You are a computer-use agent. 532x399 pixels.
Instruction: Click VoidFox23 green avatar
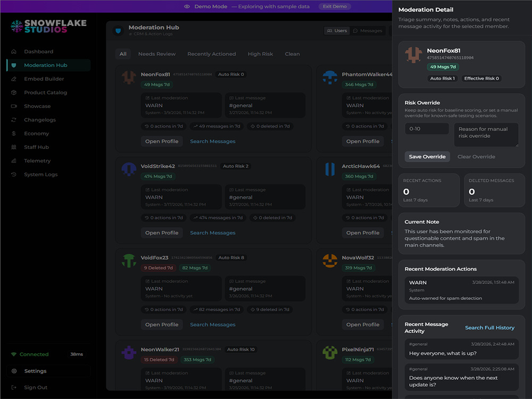(129, 261)
